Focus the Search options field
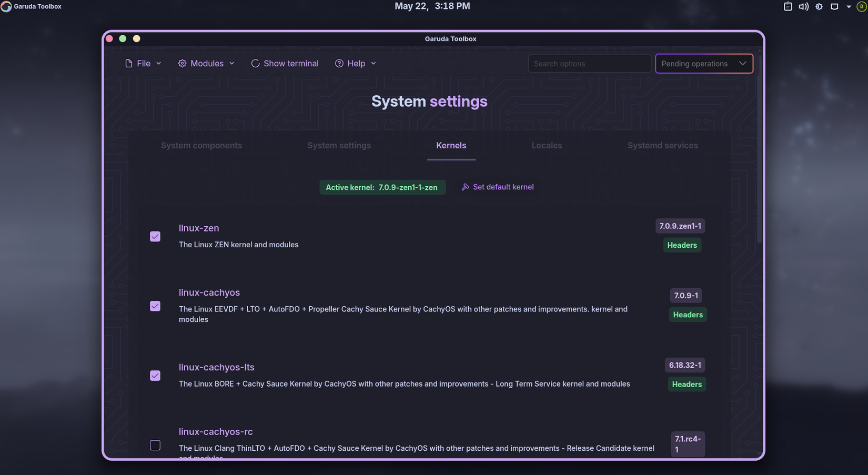This screenshot has height=475, width=868. [589, 64]
